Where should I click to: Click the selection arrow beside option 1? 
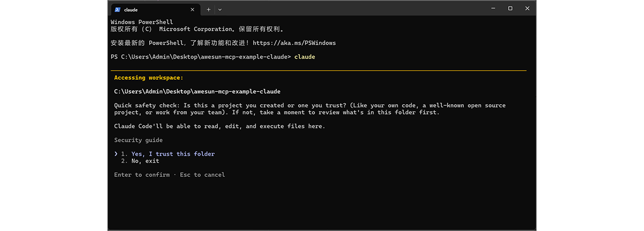click(116, 154)
